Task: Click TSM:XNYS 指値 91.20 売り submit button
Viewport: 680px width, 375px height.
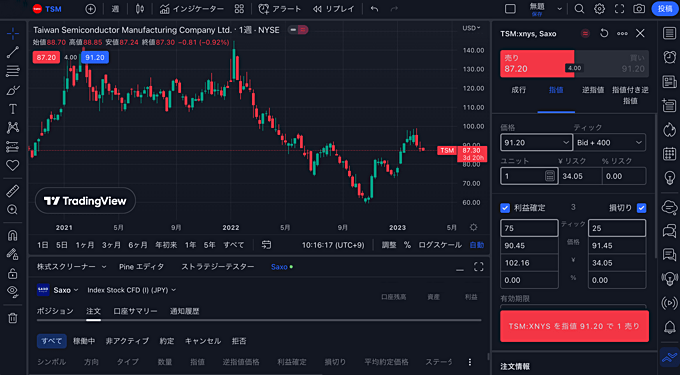Action: (x=574, y=326)
